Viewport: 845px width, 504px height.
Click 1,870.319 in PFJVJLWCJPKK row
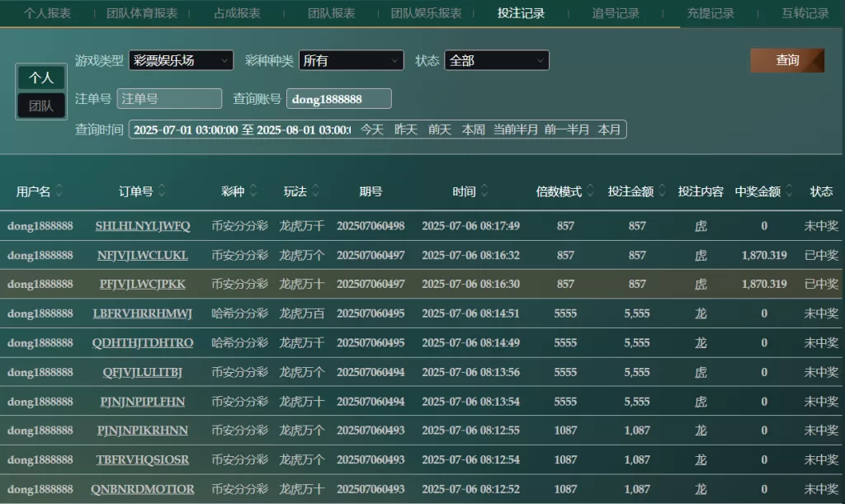click(x=764, y=285)
